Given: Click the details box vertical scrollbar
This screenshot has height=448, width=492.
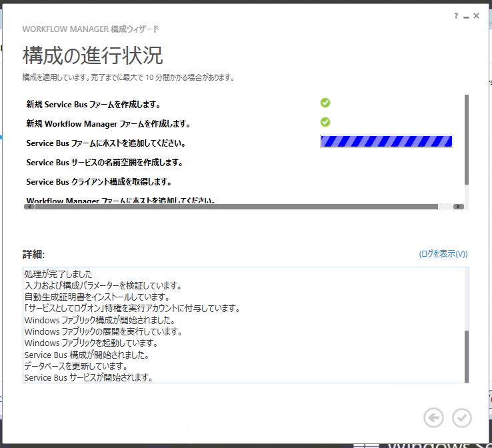Looking at the screenshot, I should coord(467,357).
